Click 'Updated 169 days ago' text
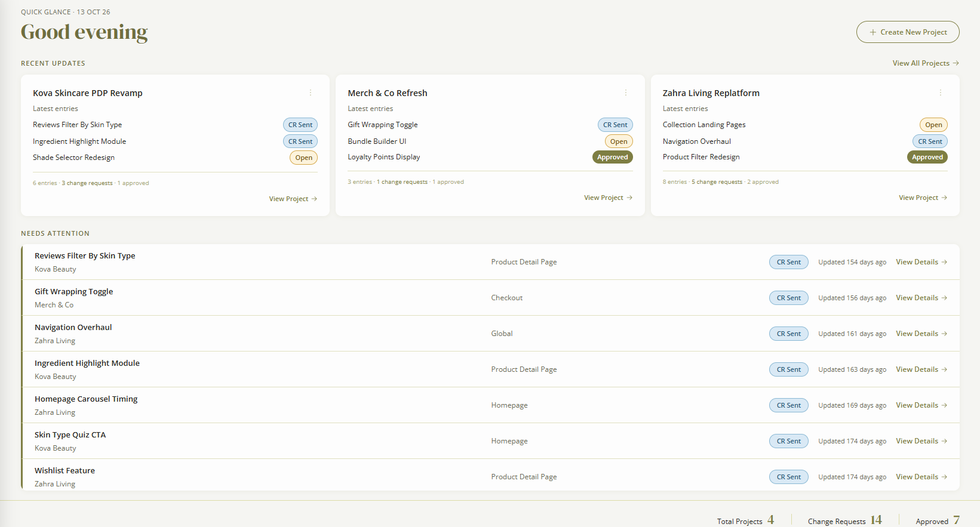 click(x=852, y=405)
